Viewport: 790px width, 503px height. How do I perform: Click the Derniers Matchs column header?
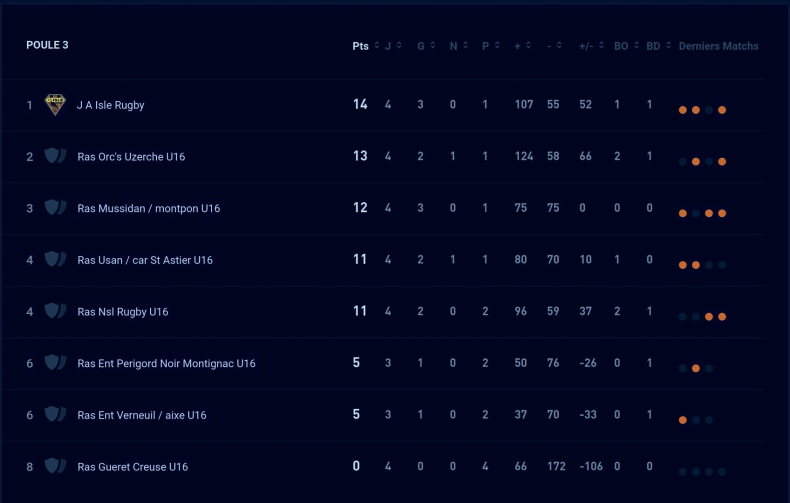click(718, 46)
